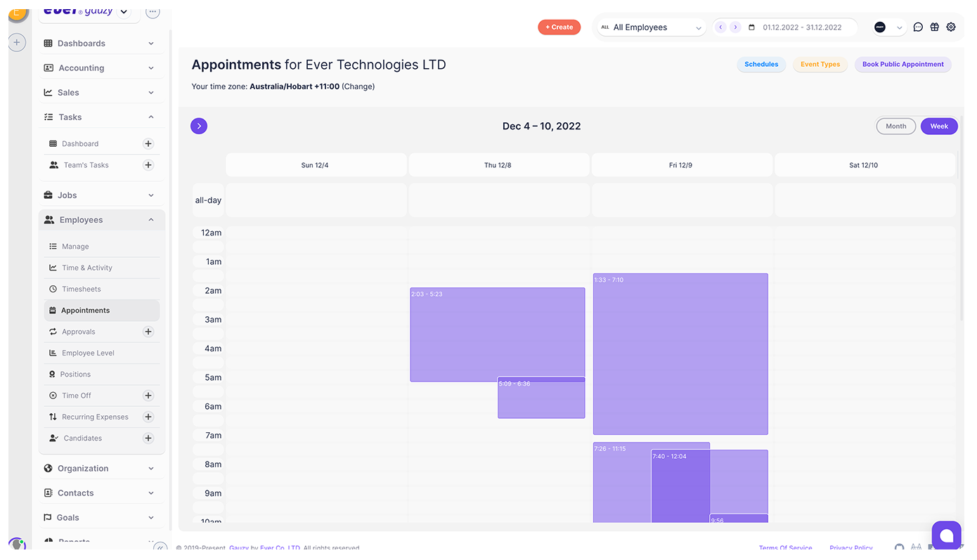977x560 pixels.
Task: Open the settings gear icon
Action: tap(951, 27)
